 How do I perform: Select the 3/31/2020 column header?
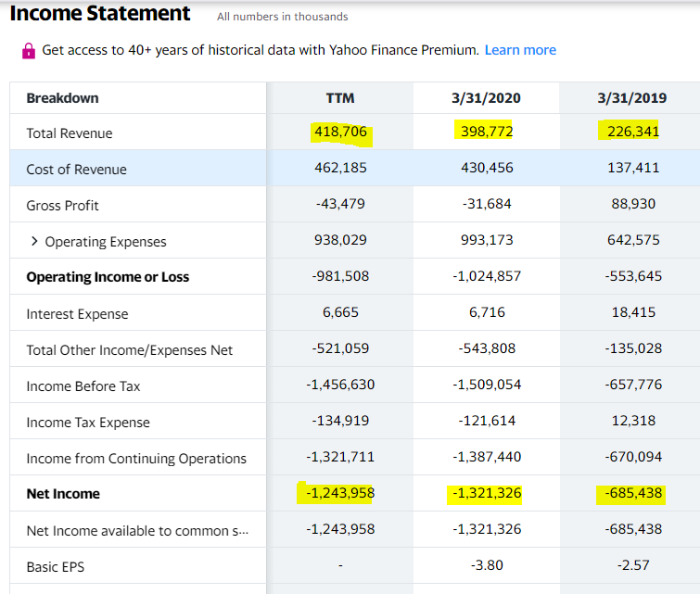click(x=487, y=98)
